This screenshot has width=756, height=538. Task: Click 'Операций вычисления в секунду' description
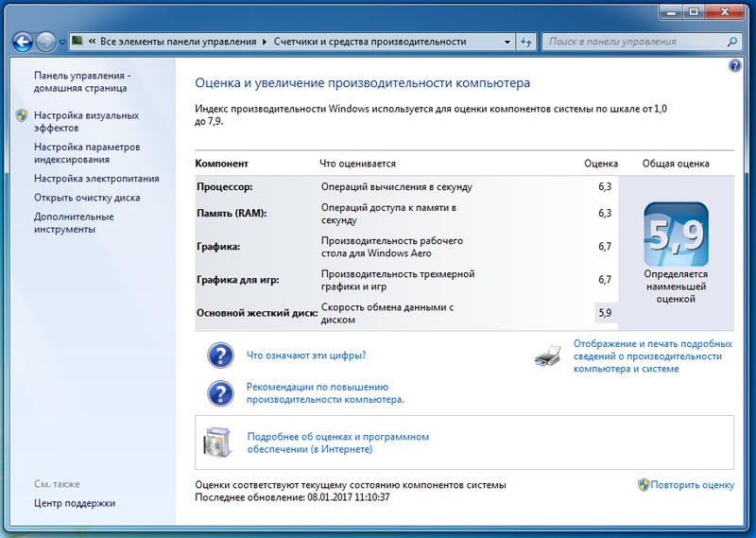point(397,187)
